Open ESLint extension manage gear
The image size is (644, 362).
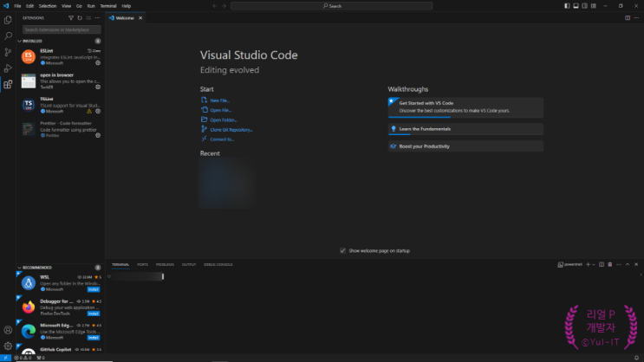coord(98,63)
